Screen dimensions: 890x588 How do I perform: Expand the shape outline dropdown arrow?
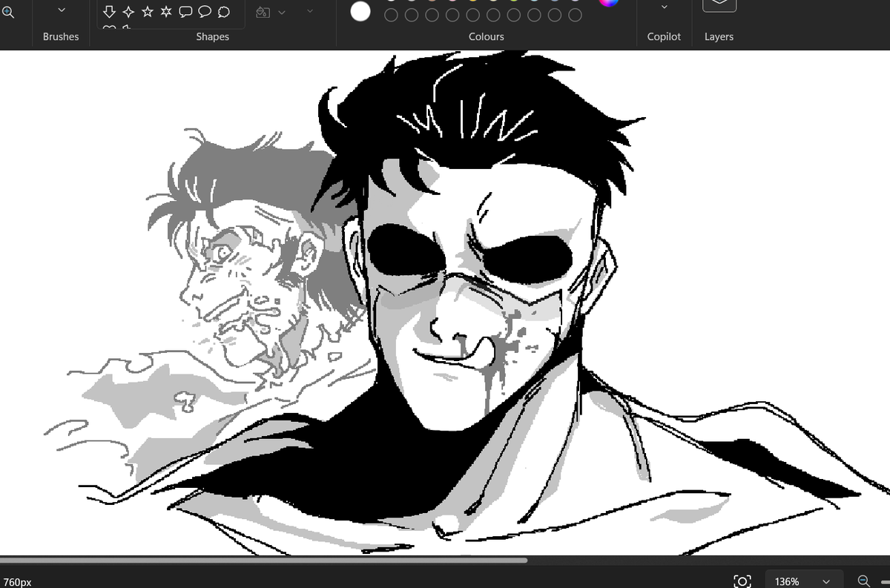click(309, 10)
